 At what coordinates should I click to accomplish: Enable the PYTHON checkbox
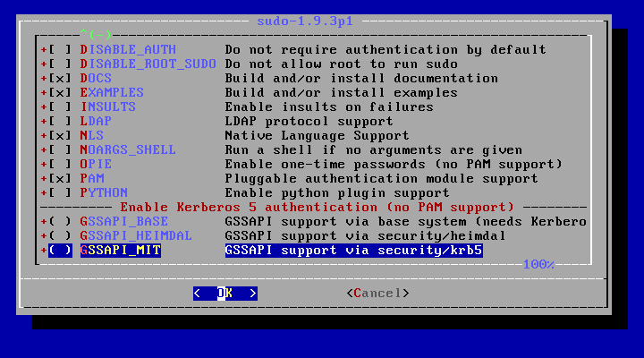[61, 192]
